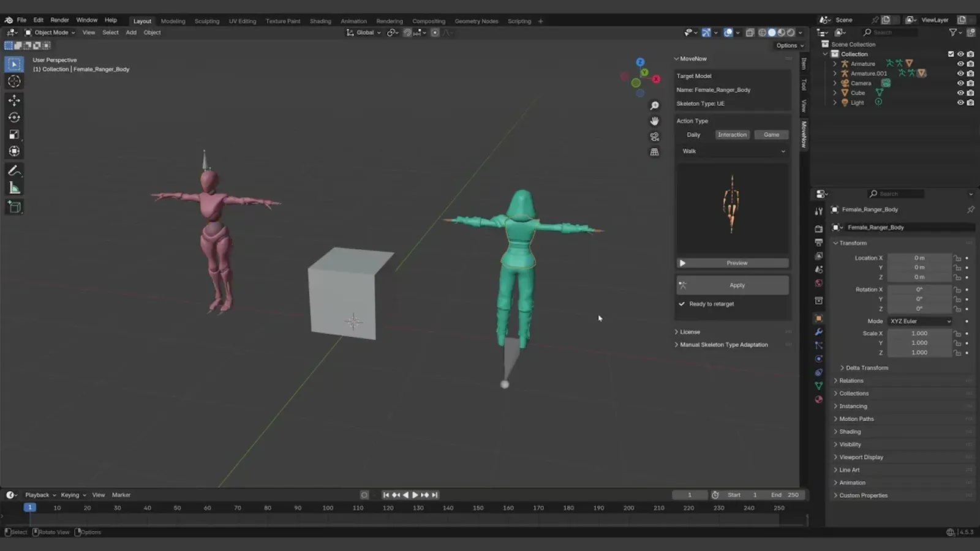
Task: Toggle camera view icon
Action: click(654, 137)
